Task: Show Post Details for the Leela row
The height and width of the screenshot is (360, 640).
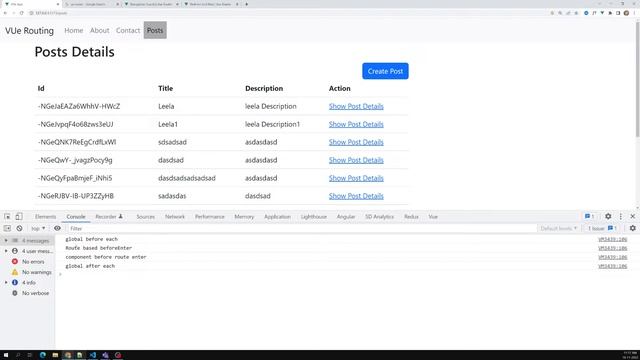Action: point(356,106)
